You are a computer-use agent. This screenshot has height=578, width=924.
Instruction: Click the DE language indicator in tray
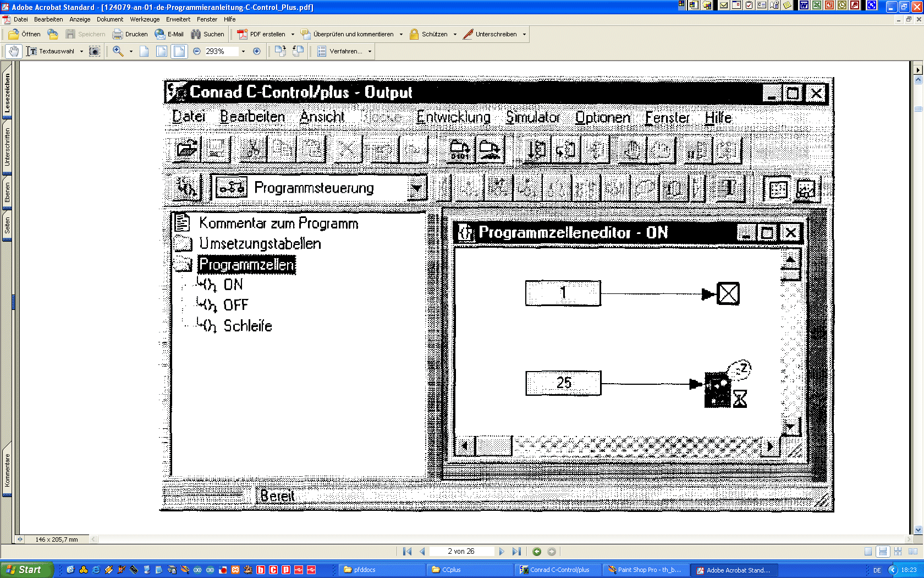pos(877,570)
